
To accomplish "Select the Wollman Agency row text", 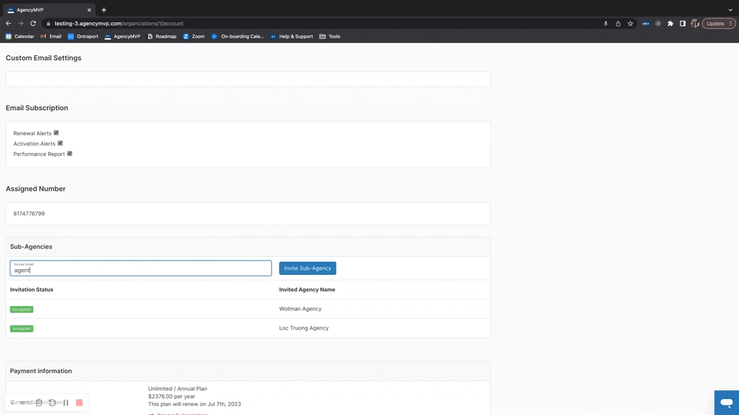I will [300, 309].
